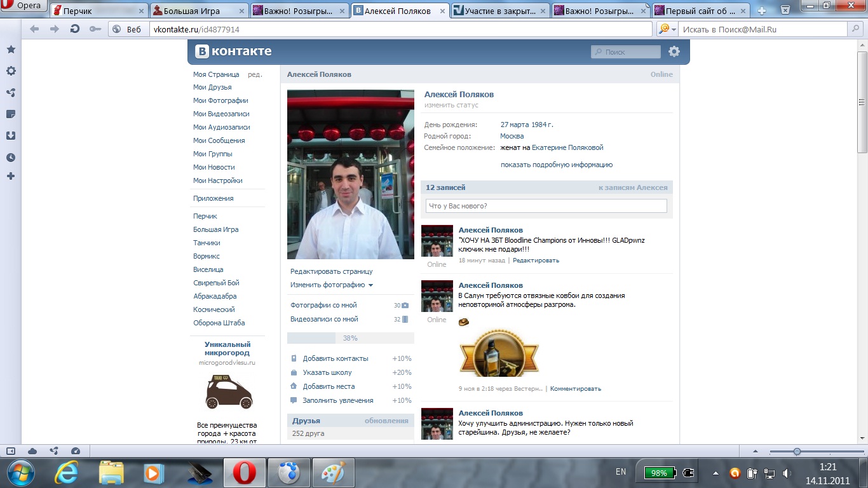Image resolution: width=868 pixels, height=488 pixels.
Task: Toggle the Opera panel sidebar button
Action: click(11, 451)
